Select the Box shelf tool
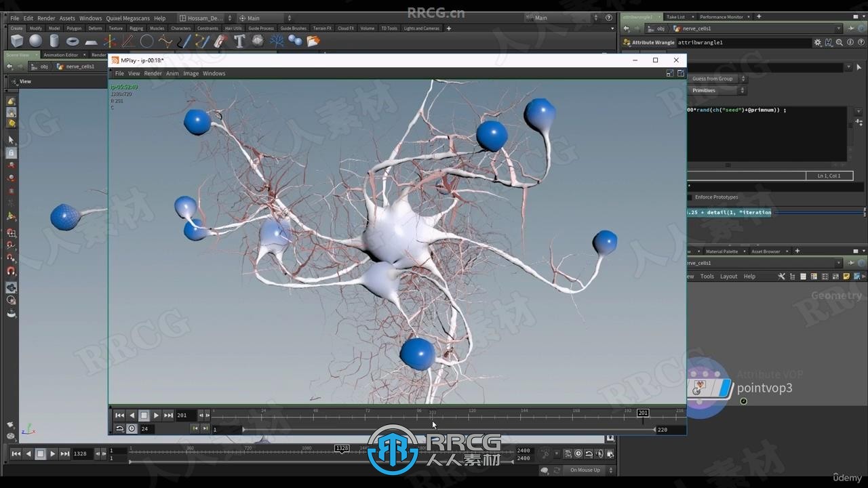868x488 pixels. point(18,41)
